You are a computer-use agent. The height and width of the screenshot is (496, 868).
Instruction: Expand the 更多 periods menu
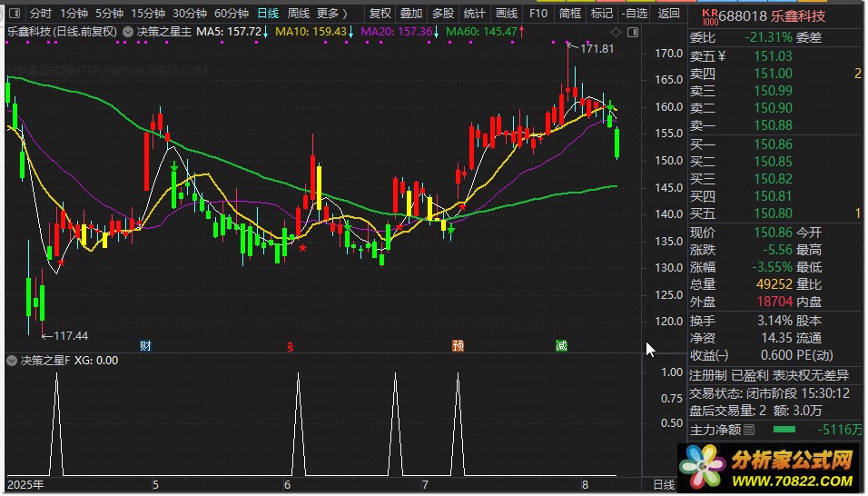(x=331, y=13)
